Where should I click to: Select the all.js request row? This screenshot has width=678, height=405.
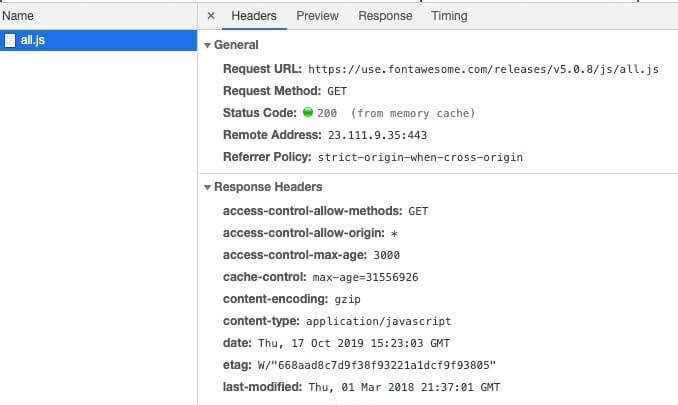click(x=98, y=41)
